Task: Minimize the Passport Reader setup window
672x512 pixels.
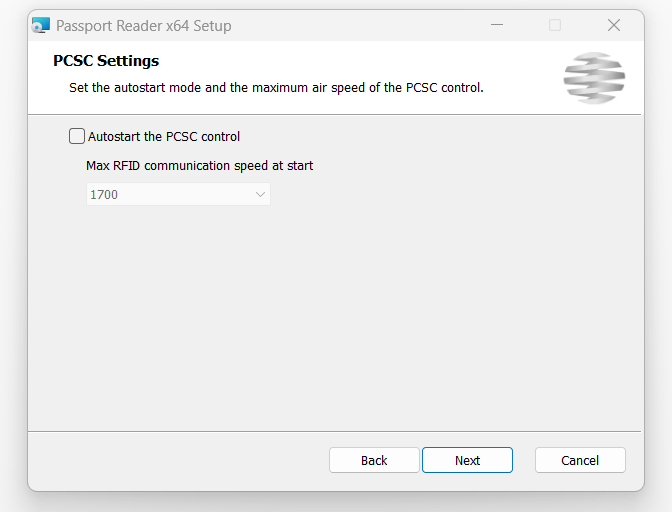Action: tap(497, 25)
